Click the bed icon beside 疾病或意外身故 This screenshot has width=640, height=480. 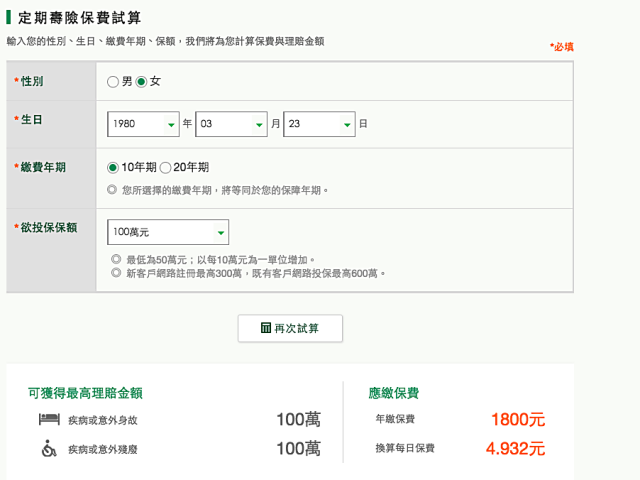point(49,419)
